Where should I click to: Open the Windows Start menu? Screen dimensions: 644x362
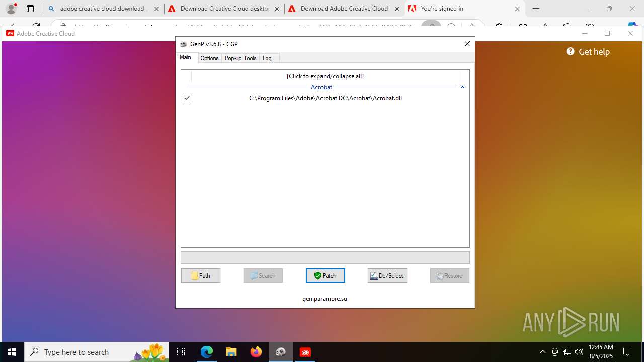(12, 352)
